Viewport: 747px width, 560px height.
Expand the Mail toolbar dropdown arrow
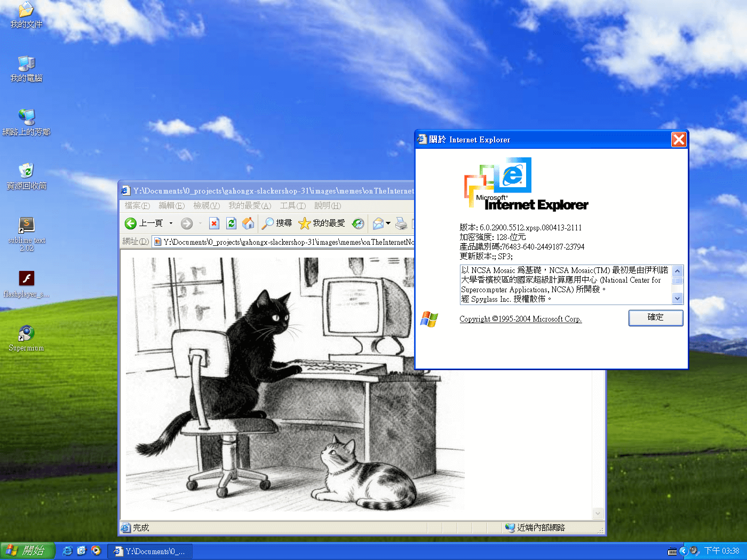pyautogui.click(x=387, y=223)
